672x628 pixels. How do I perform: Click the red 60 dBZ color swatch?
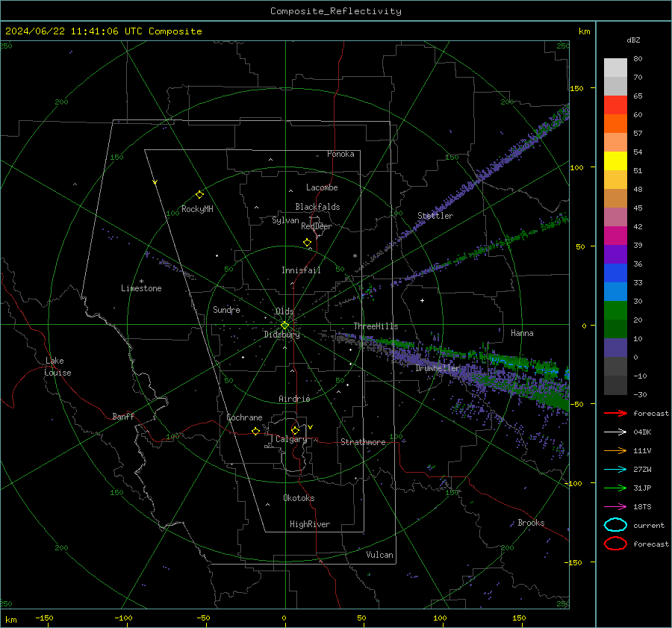[615, 105]
